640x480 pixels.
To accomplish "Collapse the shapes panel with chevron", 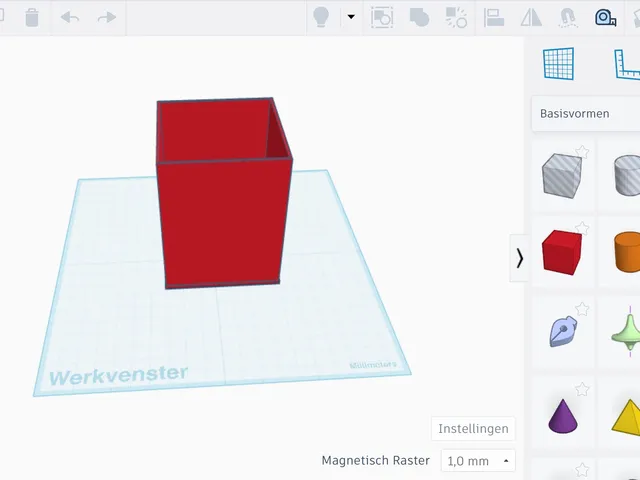I will click(x=519, y=258).
